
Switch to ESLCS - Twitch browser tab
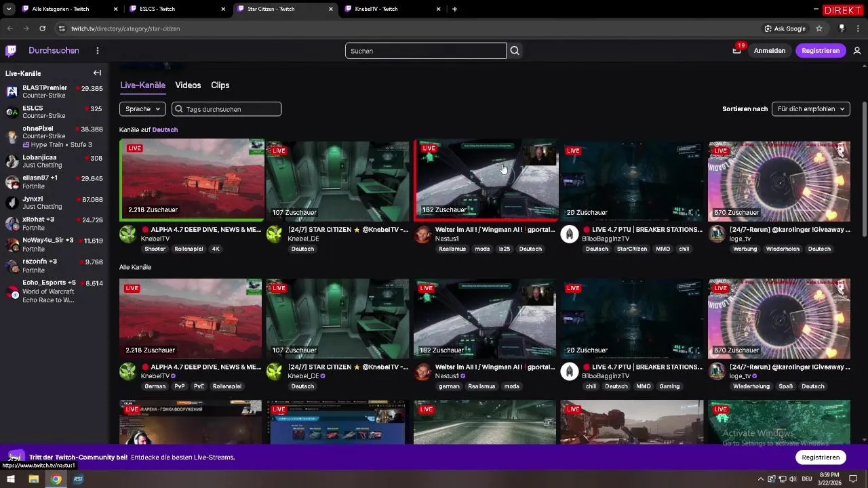pos(177,9)
